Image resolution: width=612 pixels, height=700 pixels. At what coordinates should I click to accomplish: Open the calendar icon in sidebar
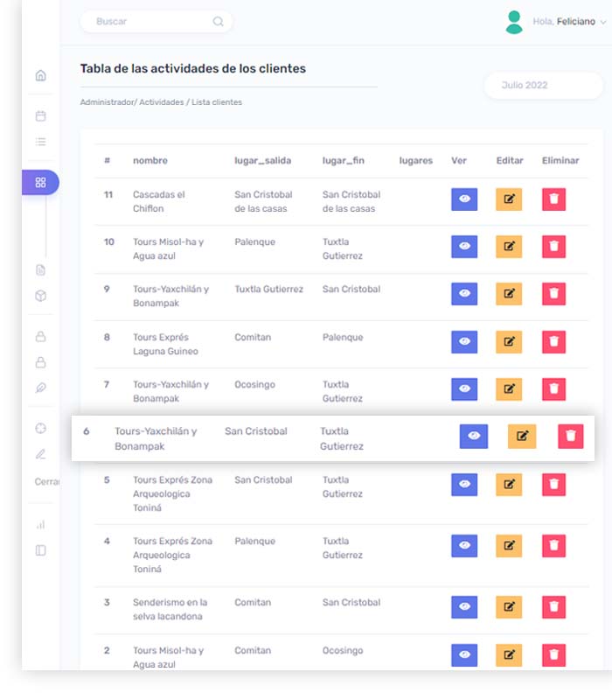pyautogui.click(x=40, y=115)
